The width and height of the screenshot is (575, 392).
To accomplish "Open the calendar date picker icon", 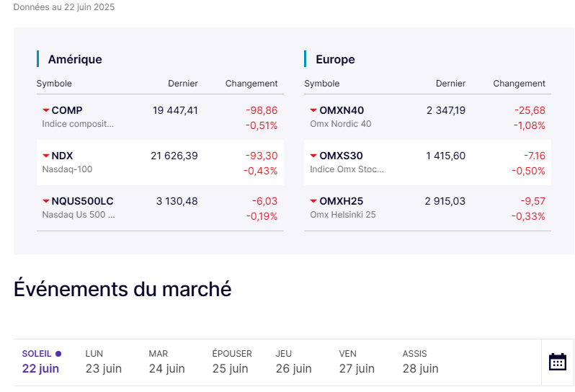I will click(557, 362).
